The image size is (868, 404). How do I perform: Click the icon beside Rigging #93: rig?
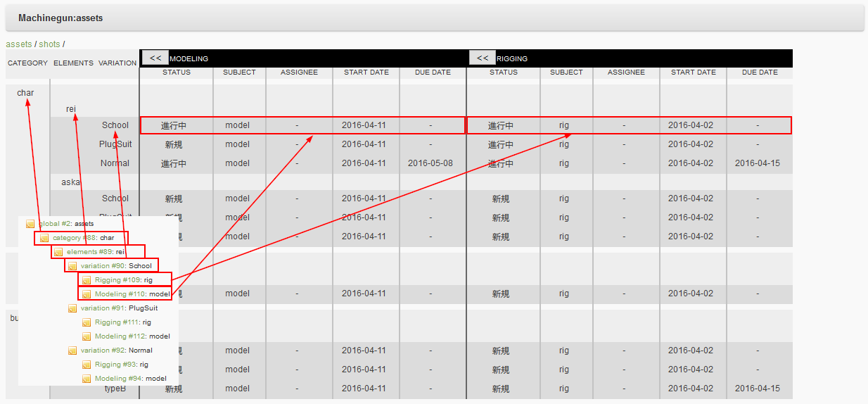(x=87, y=365)
